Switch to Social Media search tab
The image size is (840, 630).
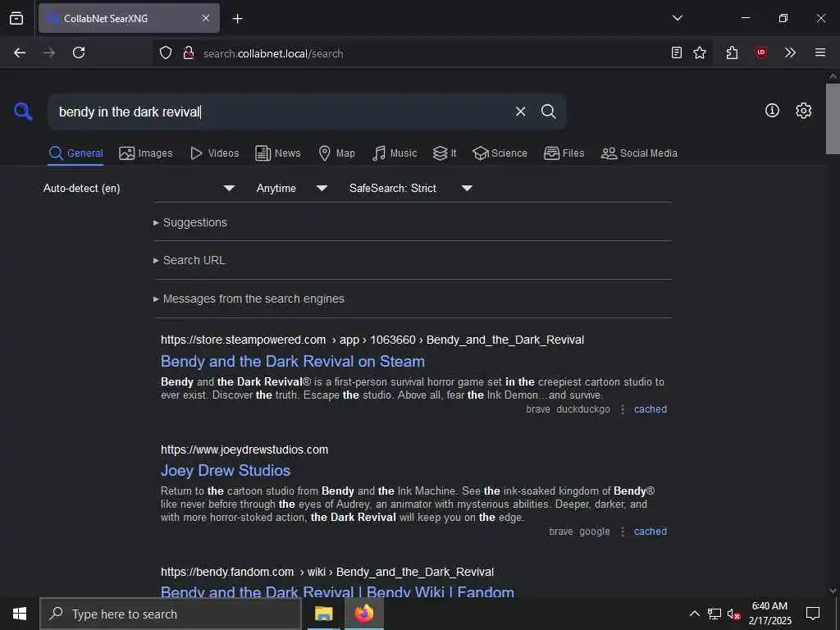(639, 153)
